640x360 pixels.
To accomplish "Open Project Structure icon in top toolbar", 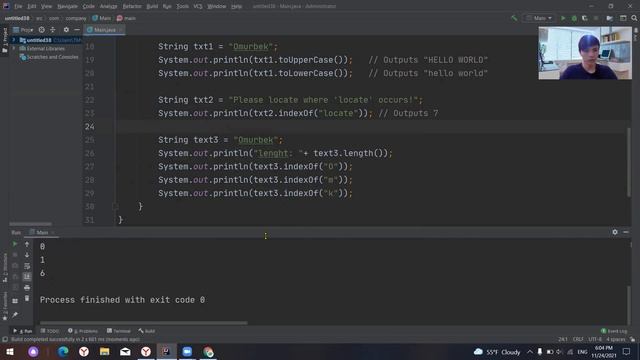I will click(x=610, y=18).
